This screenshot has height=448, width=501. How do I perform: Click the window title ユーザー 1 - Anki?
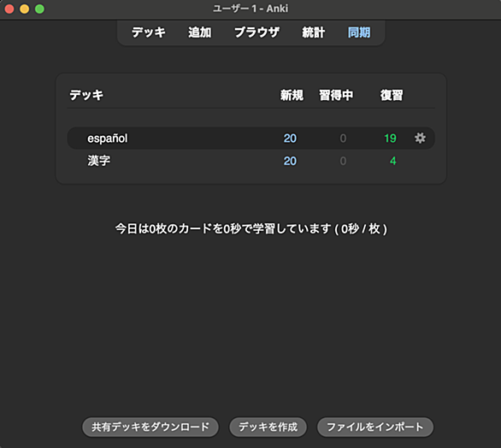point(250,9)
